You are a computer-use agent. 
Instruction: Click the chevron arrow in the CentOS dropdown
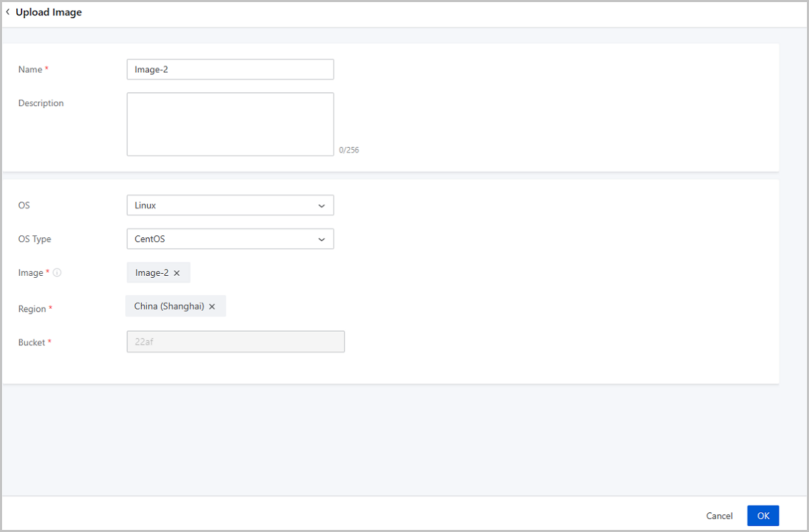(x=322, y=239)
